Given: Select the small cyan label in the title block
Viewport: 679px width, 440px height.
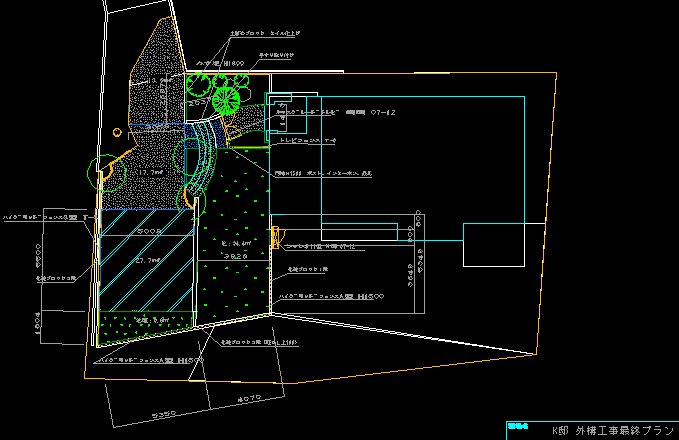Looking at the screenshot, I should coord(517,425).
